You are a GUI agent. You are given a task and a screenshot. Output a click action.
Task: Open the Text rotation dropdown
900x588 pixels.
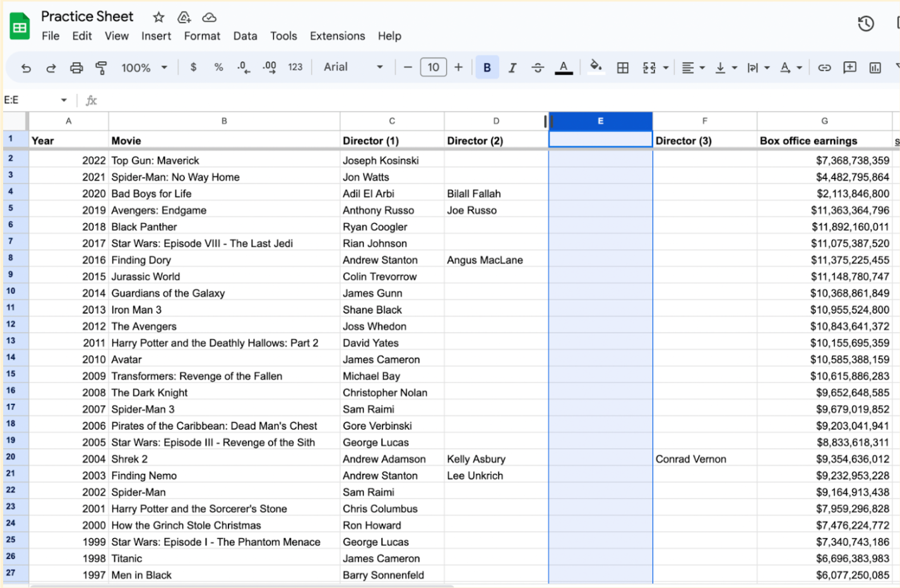791,68
